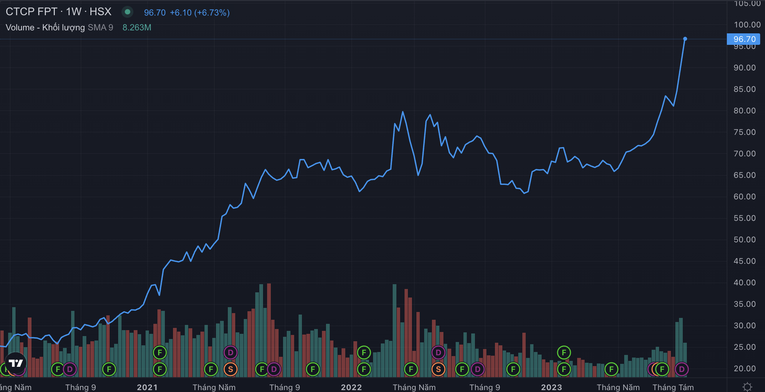Click upper F earnings marker above 2022

click(x=363, y=351)
